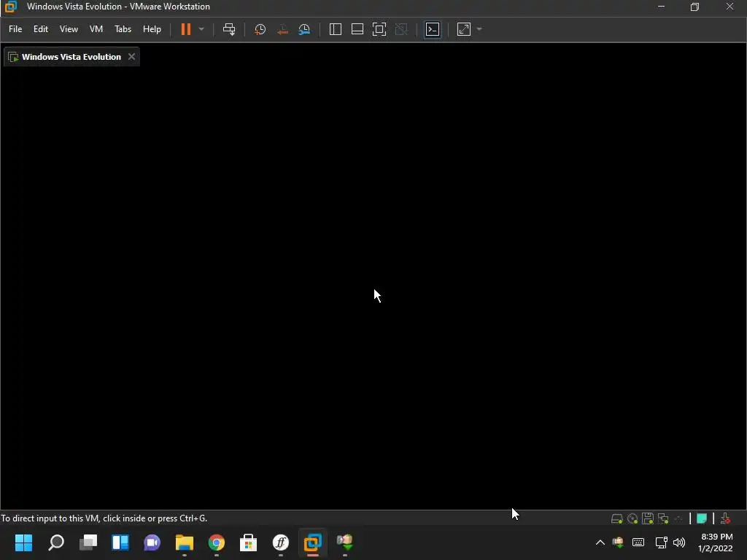
Task: Click the tray icon beside the hidden-icons chevron
Action: click(619, 542)
